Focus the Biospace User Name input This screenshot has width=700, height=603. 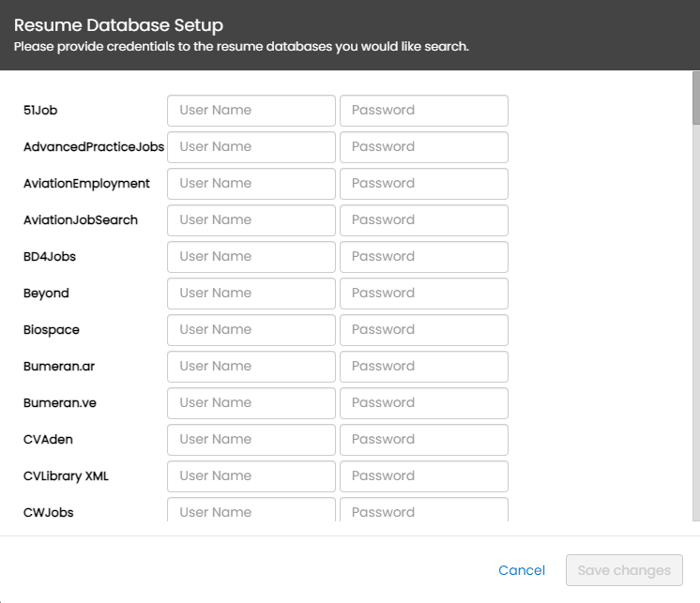coord(251,330)
